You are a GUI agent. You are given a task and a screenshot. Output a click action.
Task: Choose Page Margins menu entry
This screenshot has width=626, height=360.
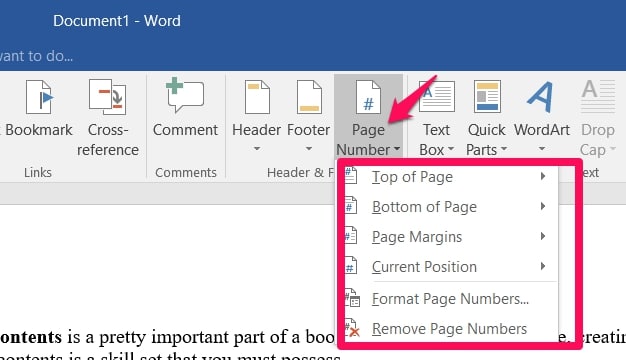coord(450,236)
